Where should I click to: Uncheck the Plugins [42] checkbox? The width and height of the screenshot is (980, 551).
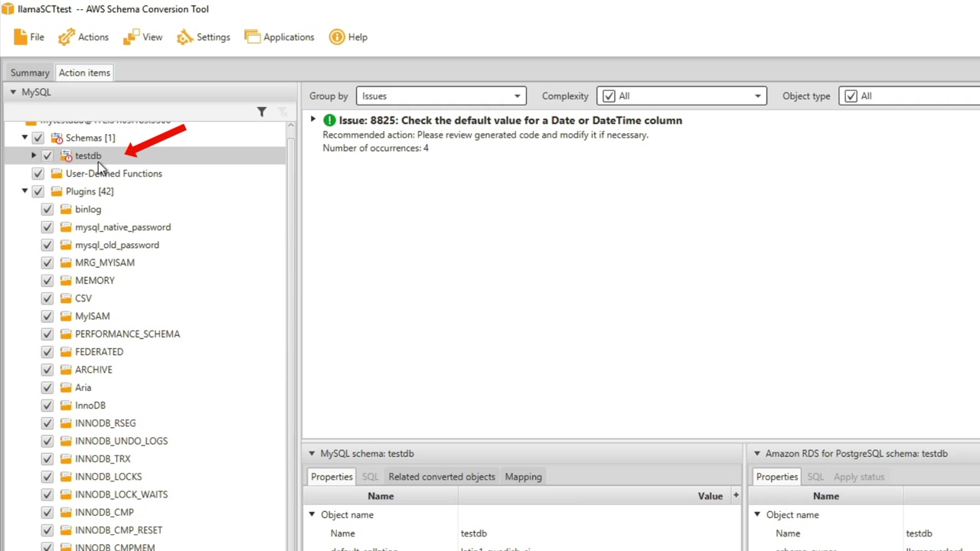[x=38, y=191]
